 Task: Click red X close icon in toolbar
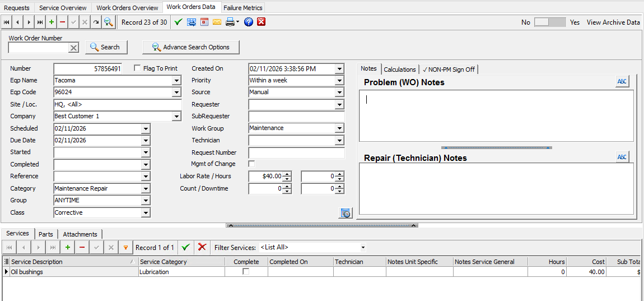point(261,22)
